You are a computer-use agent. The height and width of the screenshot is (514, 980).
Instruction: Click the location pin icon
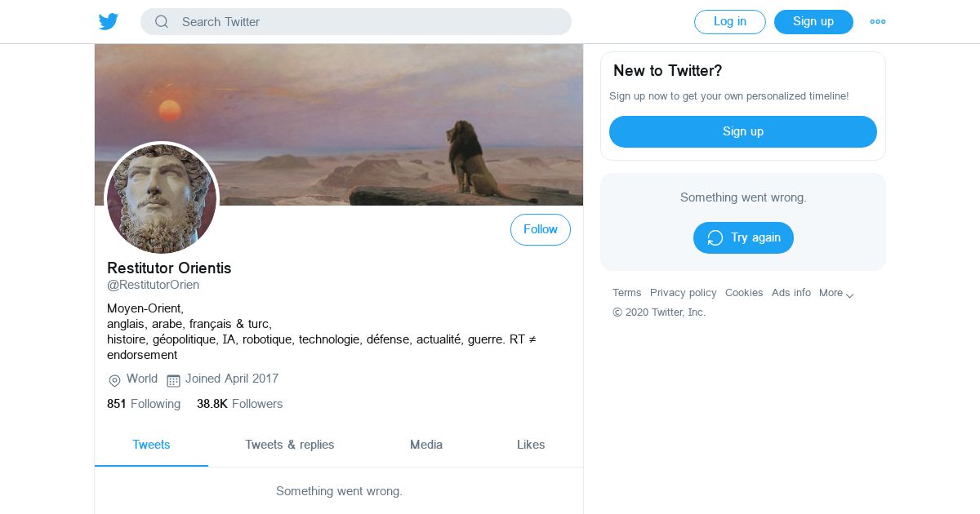coord(114,380)
